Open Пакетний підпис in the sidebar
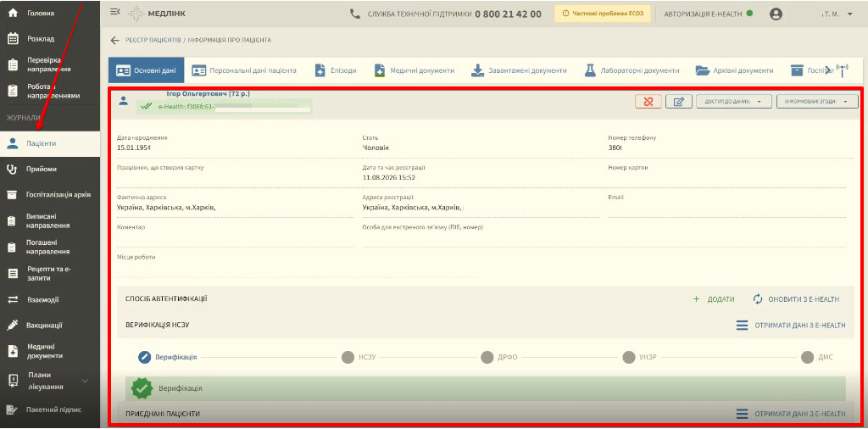This screenshot has width=868, height=429. [x=50, y=409]
